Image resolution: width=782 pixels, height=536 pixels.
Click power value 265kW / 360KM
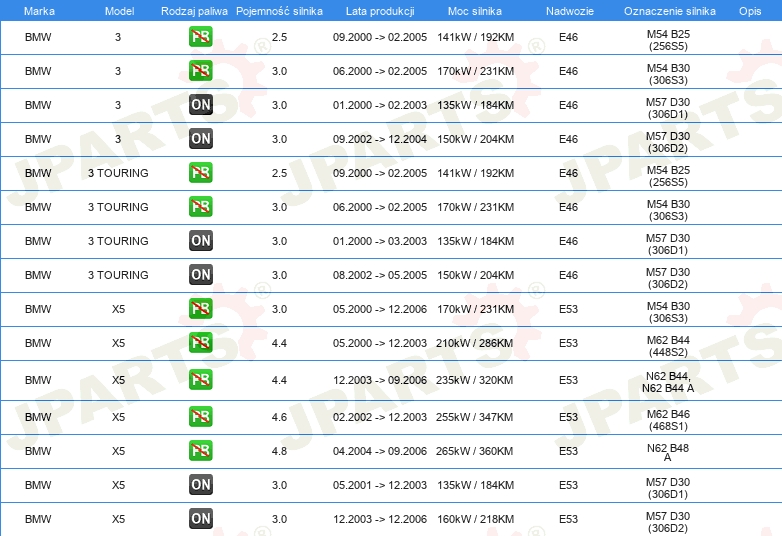[474, 450]
